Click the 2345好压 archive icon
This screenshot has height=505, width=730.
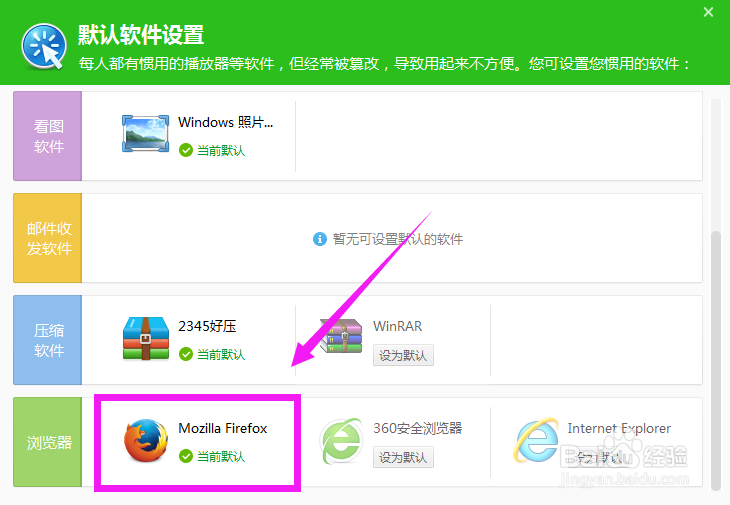146,338
